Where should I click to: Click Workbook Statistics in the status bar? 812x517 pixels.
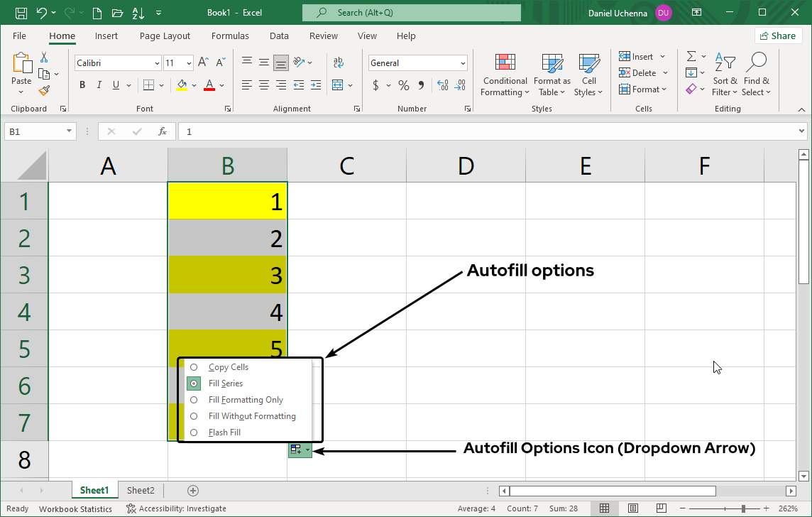[75, 508]
